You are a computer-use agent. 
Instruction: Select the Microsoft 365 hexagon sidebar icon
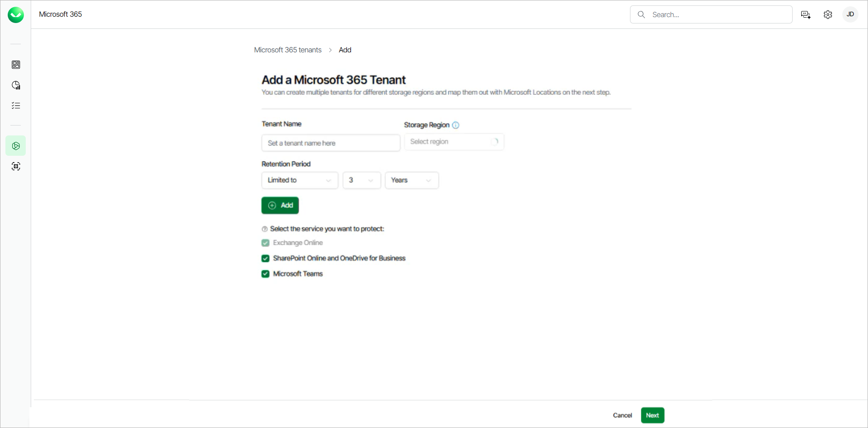(x=16, y=146)
